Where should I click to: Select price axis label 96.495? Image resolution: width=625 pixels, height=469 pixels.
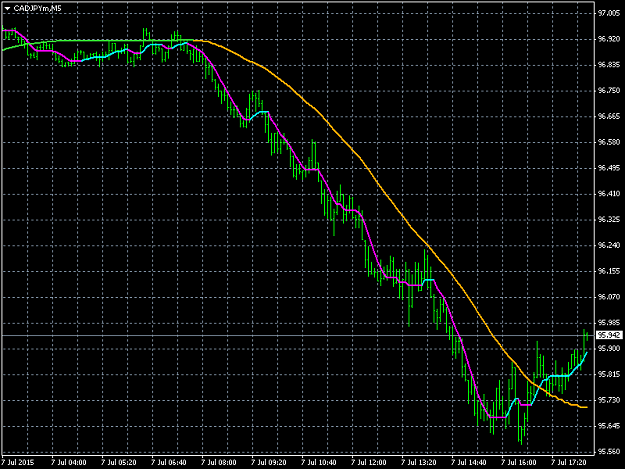[609, 168]
